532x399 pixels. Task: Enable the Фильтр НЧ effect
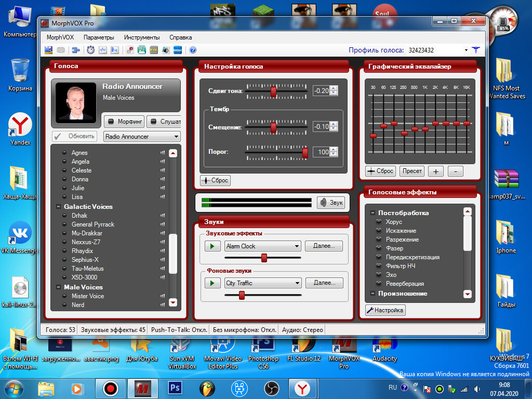[x=401, y=266]
